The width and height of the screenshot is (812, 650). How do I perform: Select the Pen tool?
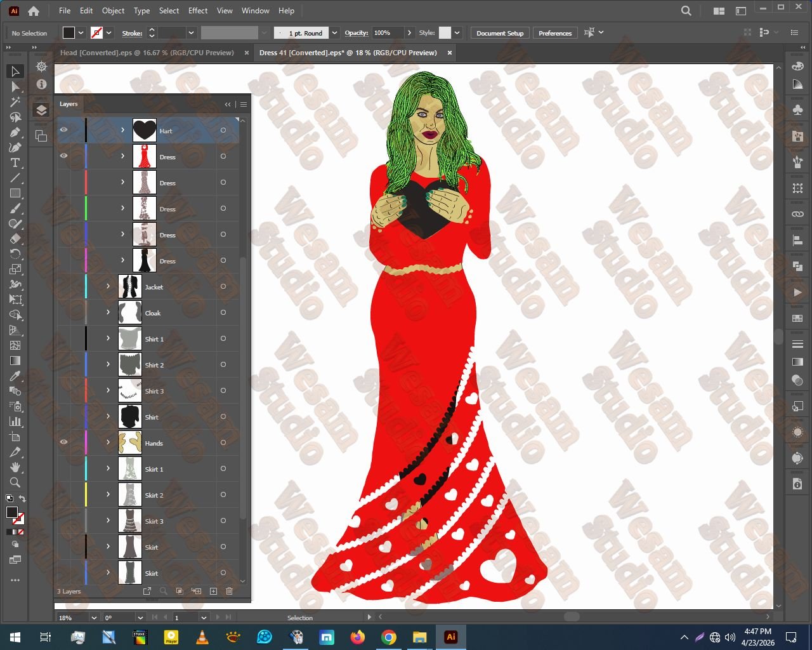pyautogui.click(x=15, y=132)
